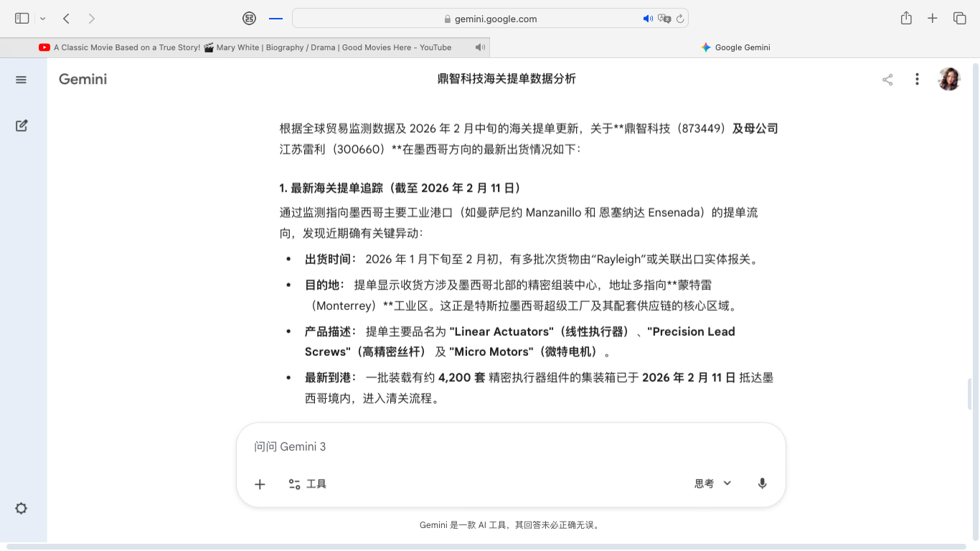Click the blue dash extension icon

275,19
